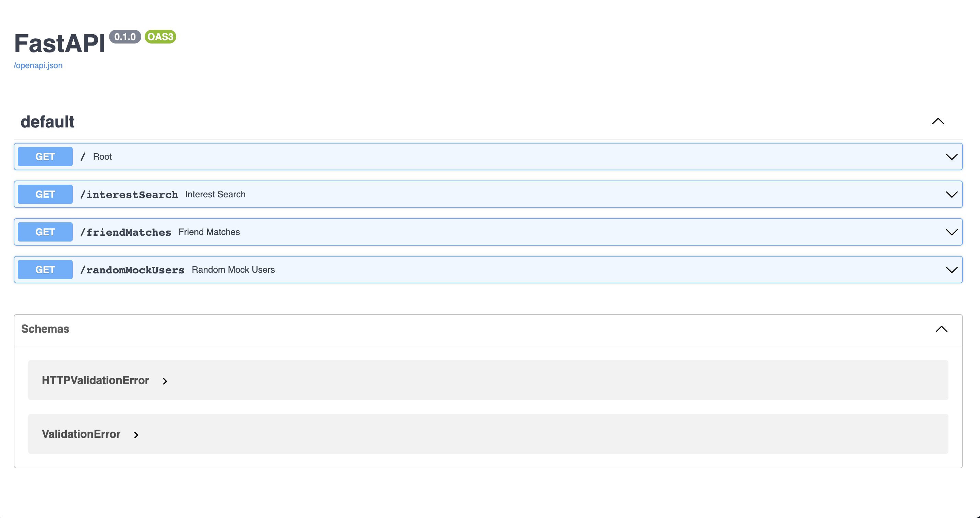Click the GET button for /interestSearch
The image size is (980, 518).
45,194
